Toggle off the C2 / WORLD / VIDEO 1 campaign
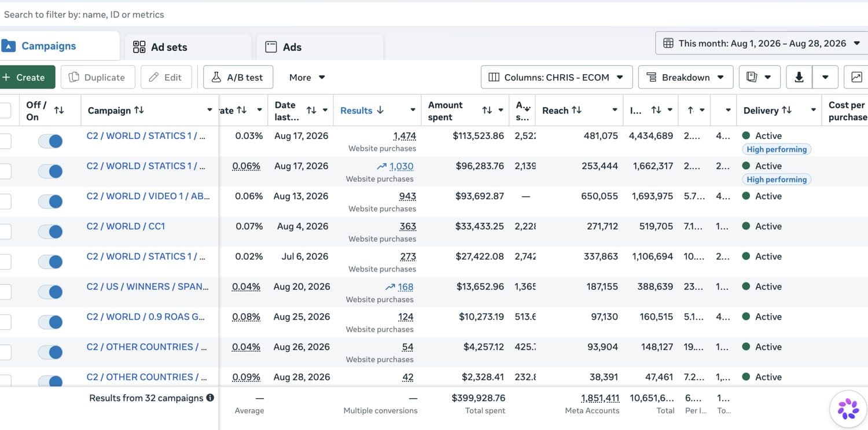Image resolution: width=868 pixels, height=430 pixels. coord(50,201)
